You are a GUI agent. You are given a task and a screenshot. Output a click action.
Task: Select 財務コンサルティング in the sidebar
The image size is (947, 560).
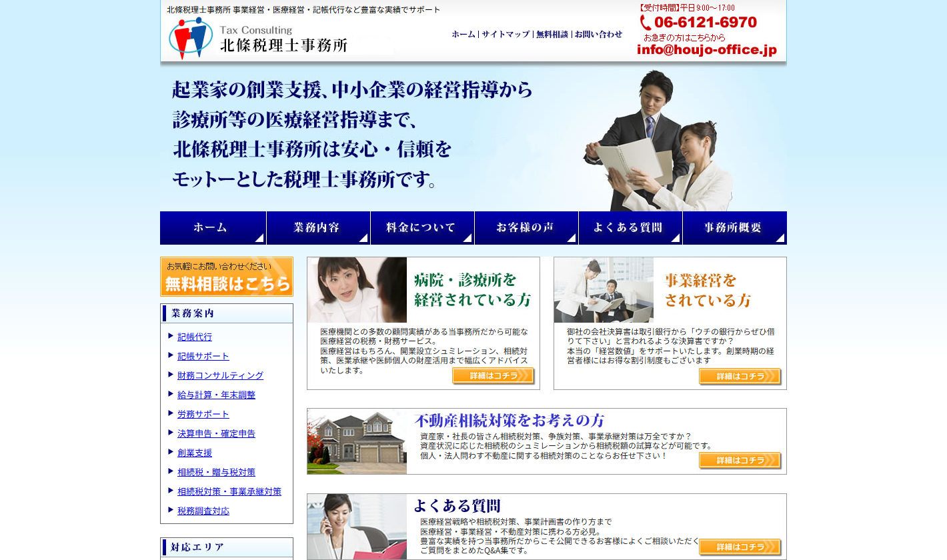click(220, 376)
